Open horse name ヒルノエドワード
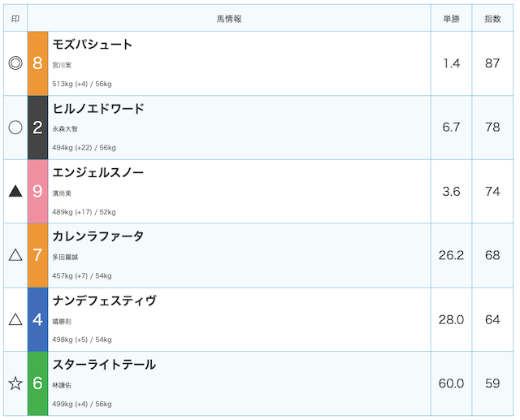Screen dimensions: 520x420 [98, 108]
